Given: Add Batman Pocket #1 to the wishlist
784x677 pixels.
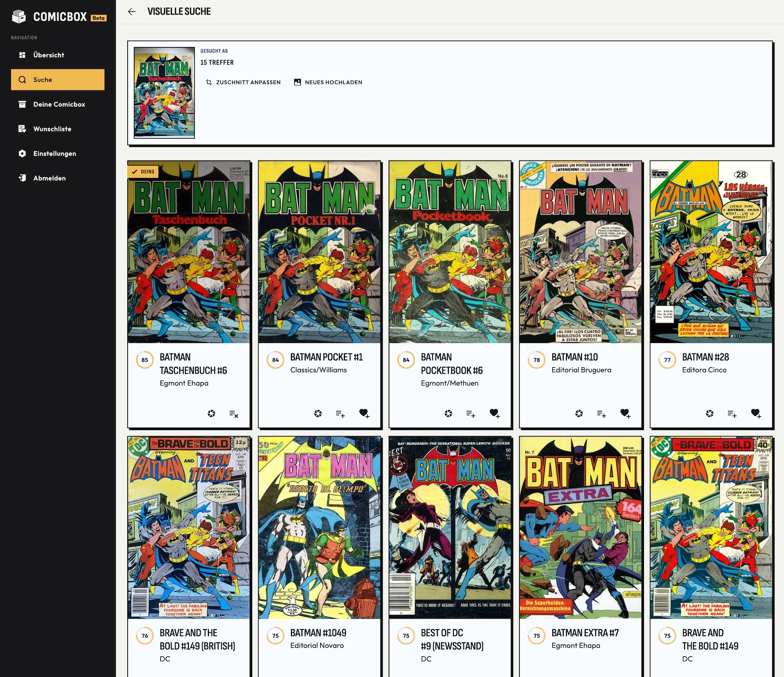Looking at the screenshot, I should click(364, 413).
